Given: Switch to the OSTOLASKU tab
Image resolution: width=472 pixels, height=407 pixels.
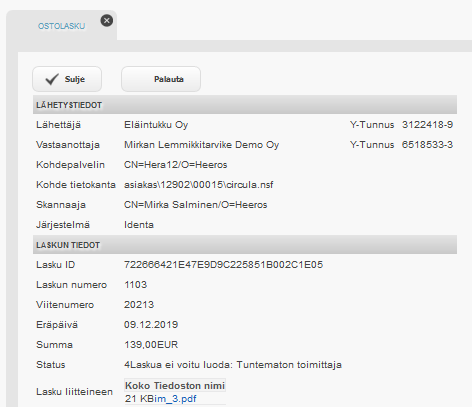Looking at the screenshot, I should click(x=61, y=26).
